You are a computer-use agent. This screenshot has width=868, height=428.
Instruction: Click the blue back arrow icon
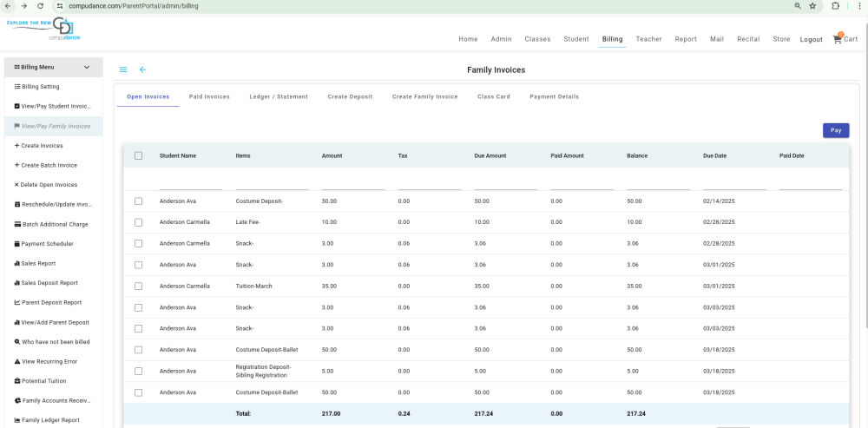click(x=143, y=69)
